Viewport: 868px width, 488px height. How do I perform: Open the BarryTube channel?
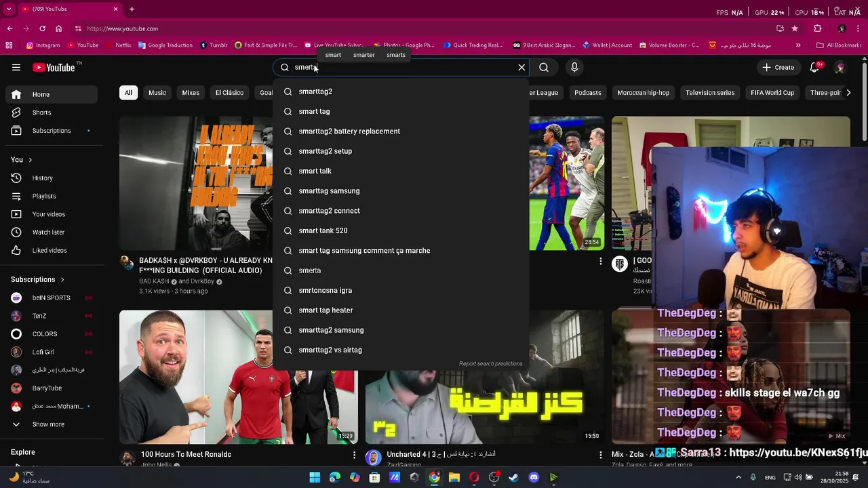51,388
